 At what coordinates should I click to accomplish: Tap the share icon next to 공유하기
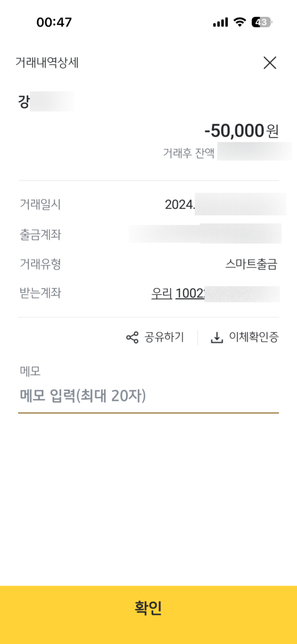click(x=132, y=337)
